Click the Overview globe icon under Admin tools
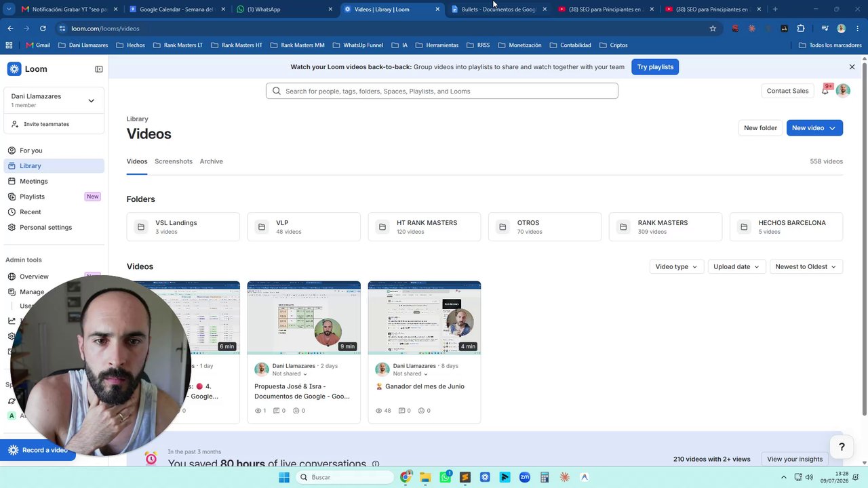868x488 pixels. click(12, 277)
